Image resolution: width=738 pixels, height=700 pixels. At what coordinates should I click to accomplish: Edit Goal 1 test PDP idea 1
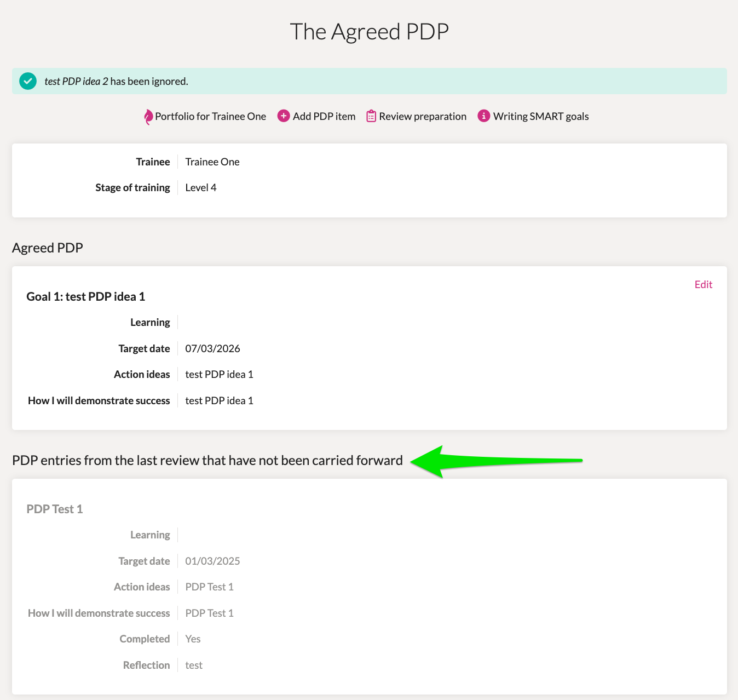point(703,284)
